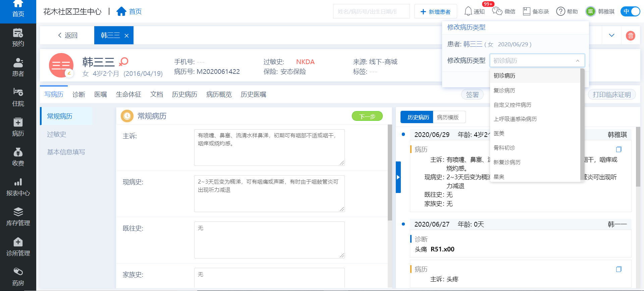Expand the blue chevron dropdown near trash

point(612,35)
